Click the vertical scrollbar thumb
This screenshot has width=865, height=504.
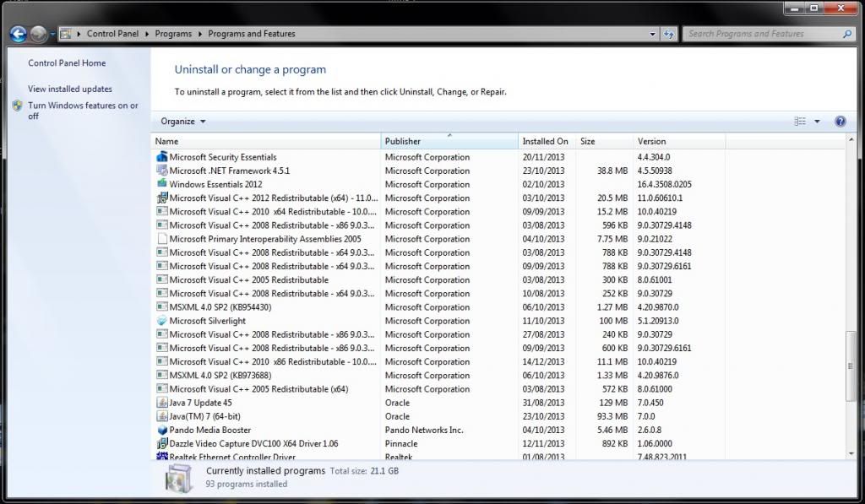(851, 366)
